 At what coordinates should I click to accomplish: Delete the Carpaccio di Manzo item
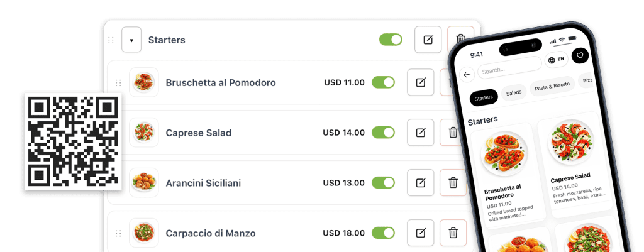pyautogui.click(x=452, y=233)
